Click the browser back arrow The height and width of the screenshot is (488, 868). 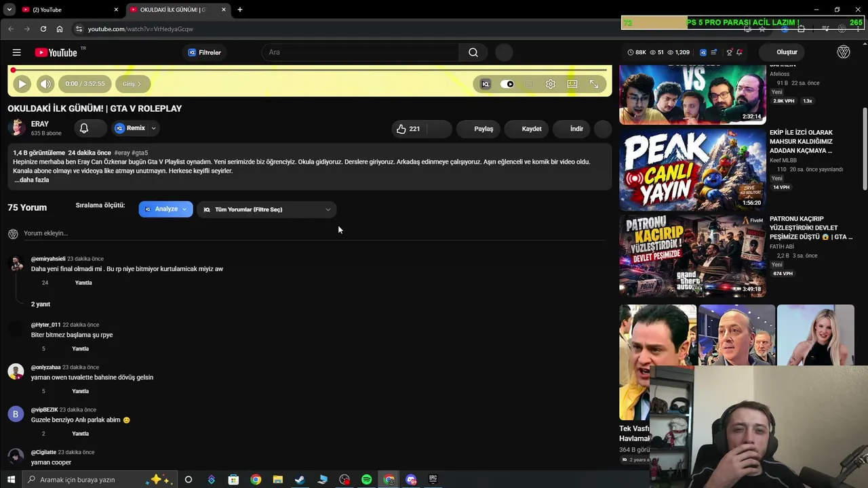(11, 29)
